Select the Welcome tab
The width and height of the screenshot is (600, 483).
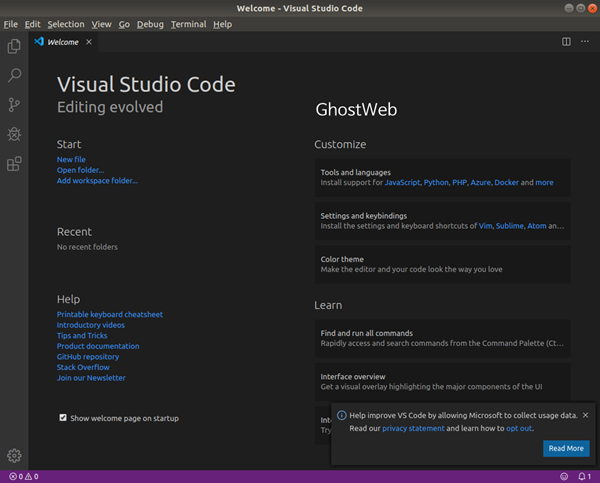63,42
